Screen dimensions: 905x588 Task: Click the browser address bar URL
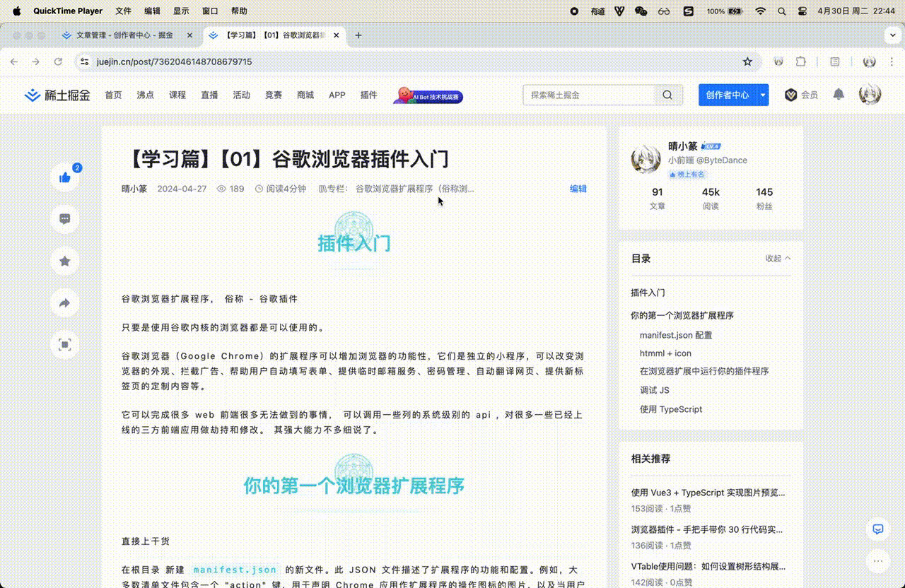[x=175, y=61]
